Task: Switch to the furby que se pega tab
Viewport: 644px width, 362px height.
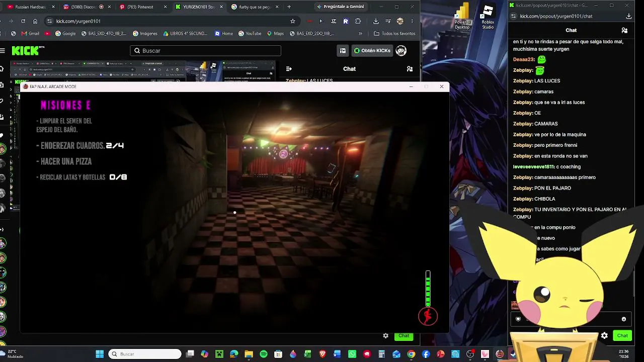Action: point(255,7)
